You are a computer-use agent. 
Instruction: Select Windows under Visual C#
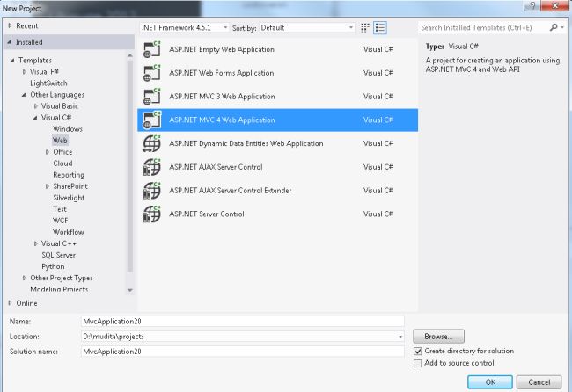pos(68,129)
